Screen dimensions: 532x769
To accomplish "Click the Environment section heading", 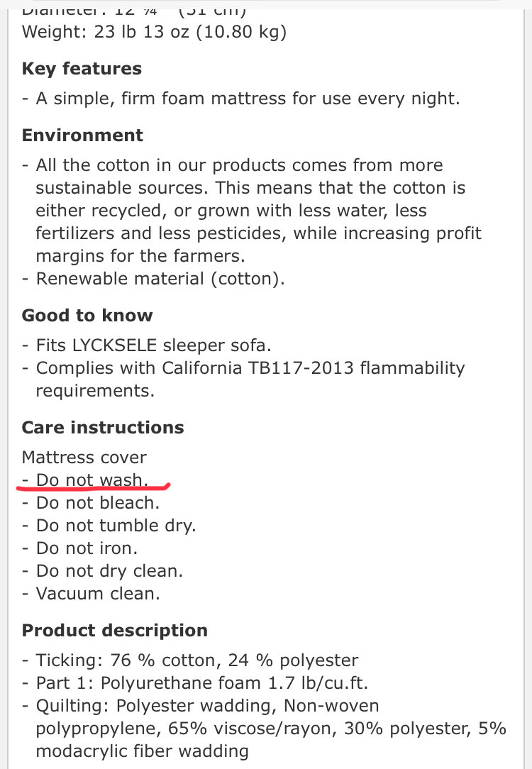I will point(82,135).
